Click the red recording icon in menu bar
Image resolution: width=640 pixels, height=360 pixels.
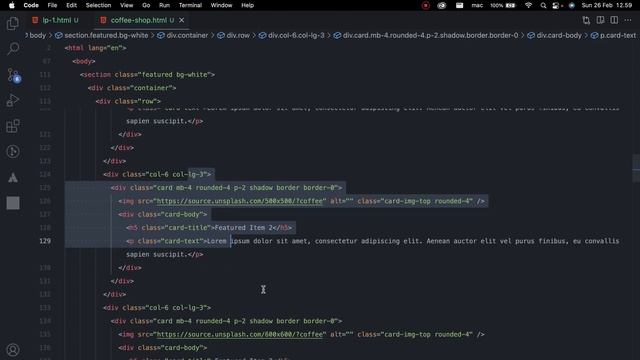pyautogui.click(x=425, y=5)
